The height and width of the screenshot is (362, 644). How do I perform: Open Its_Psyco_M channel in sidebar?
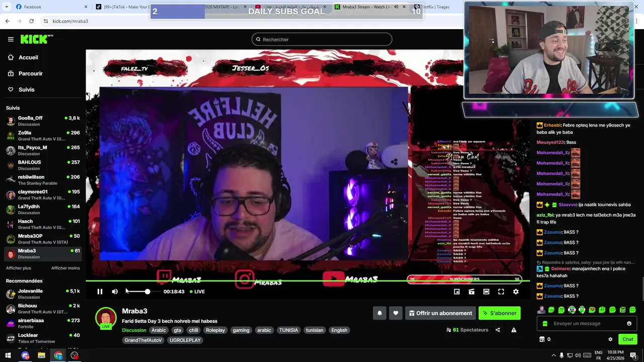[x=43, y=150]
